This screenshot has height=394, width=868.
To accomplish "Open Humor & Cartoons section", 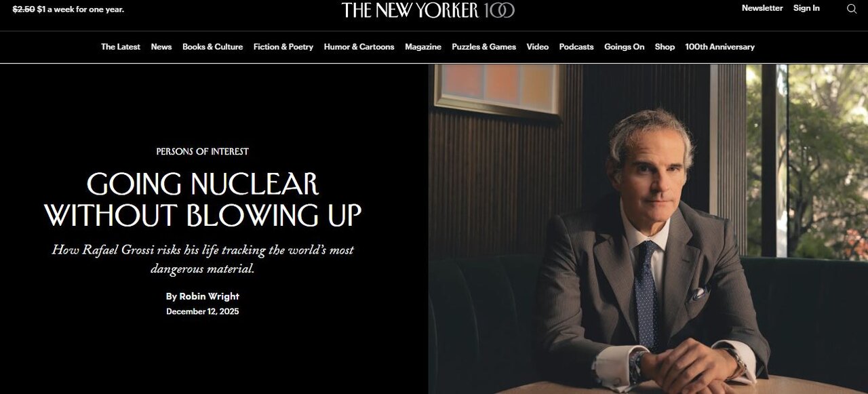I will pyautogui.click(x=359, y=47).
